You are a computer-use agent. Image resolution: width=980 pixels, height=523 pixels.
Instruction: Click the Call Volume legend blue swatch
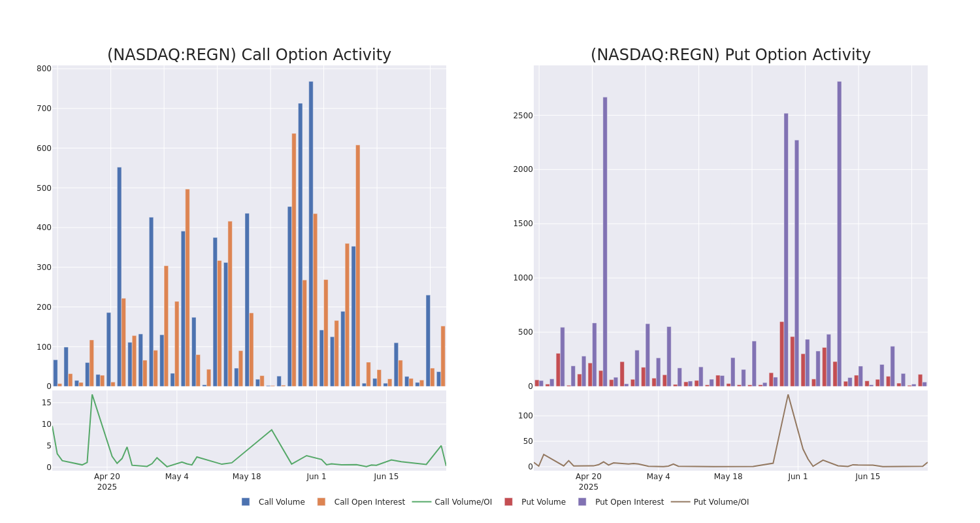coord(246,502)
